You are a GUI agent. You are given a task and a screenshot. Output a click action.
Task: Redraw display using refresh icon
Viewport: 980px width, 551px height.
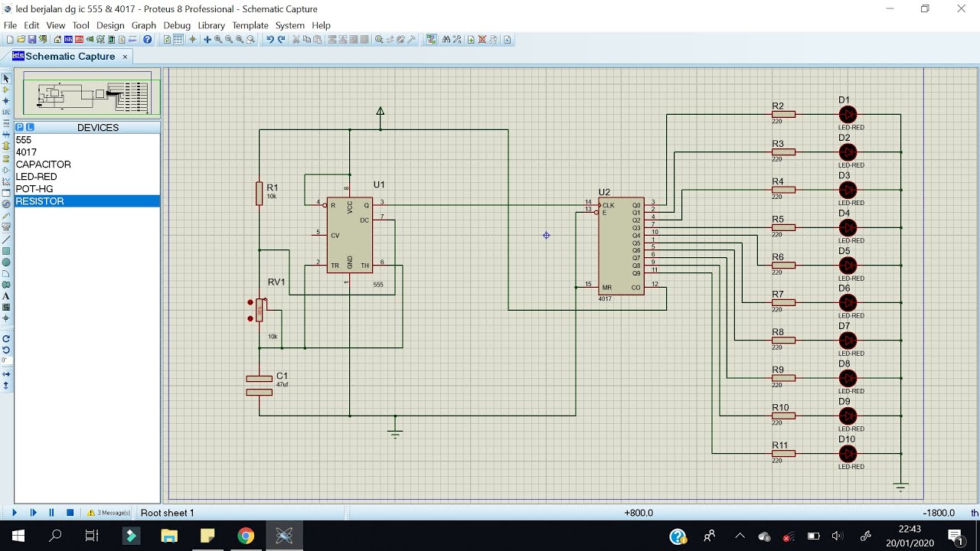(x=167, y=40)
